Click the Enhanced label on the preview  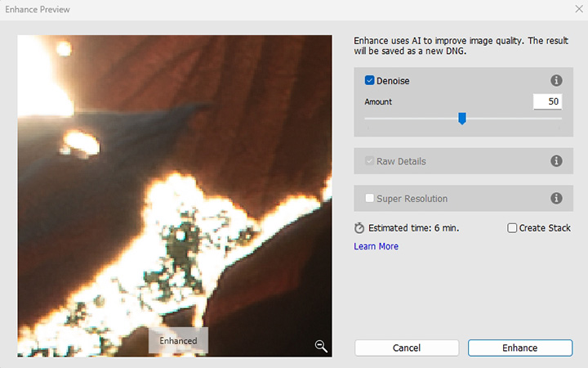[x=178, y=341]
